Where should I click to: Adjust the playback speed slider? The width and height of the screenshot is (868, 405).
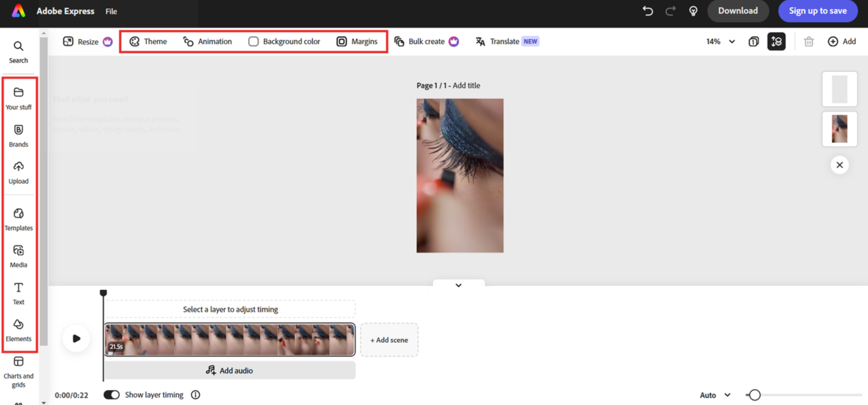click(755, 395)
